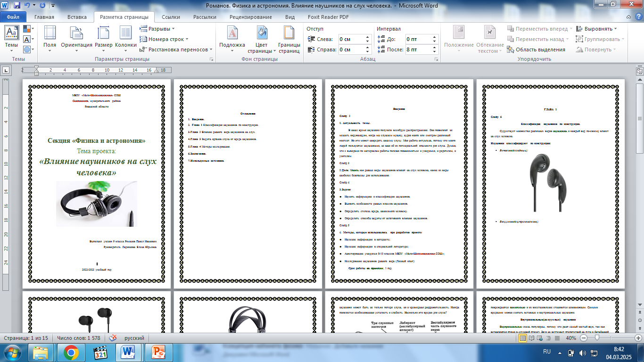Click word count 'Число слов: 1 578'
This screenshot has height=362, width=644.
pos(79,338)
